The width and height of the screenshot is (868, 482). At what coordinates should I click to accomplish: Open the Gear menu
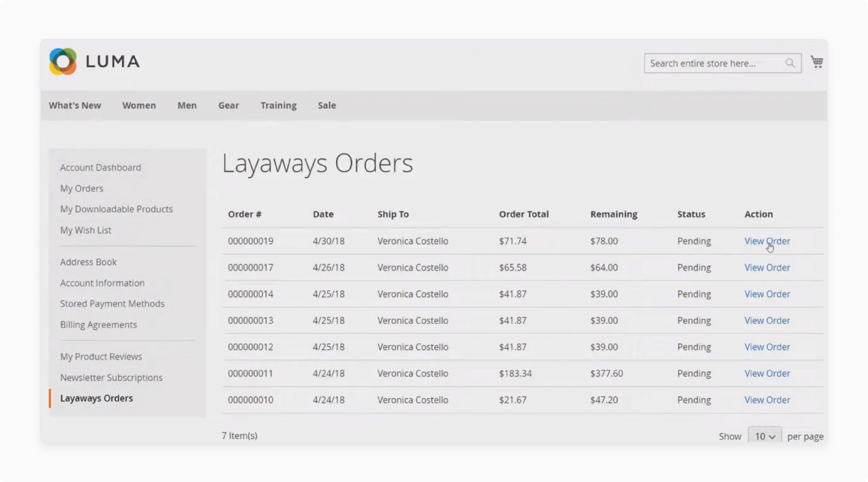(228, 105)
